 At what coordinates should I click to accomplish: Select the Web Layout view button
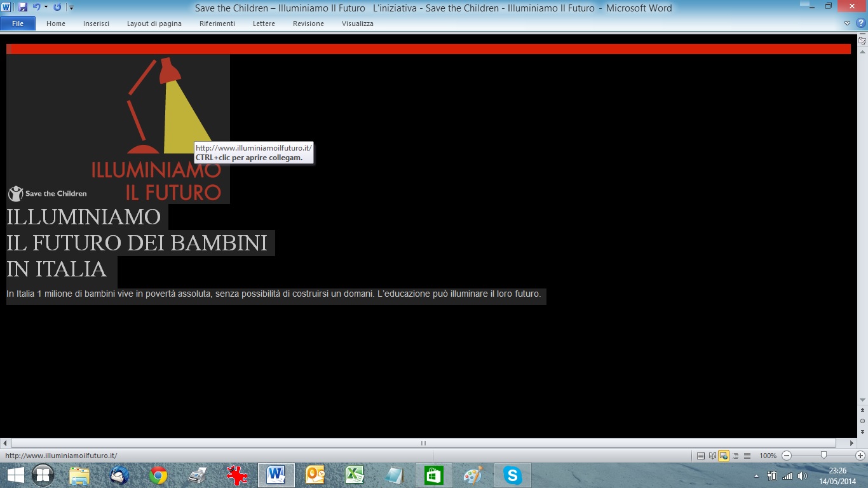pos(724,456)
